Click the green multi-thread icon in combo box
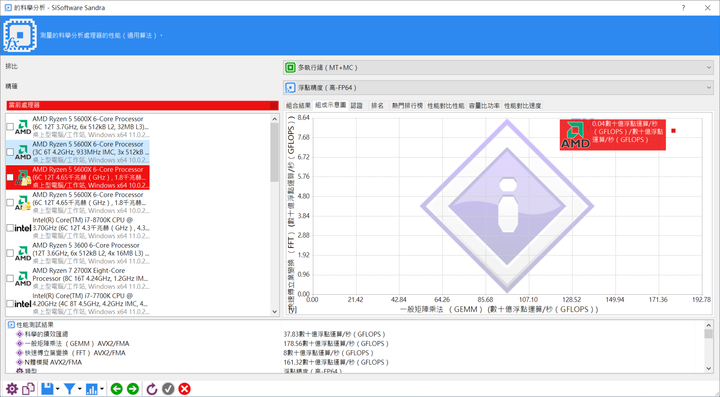The width and height of the screenshot is (720, 397). pyautogui.click(x=290, y=67)
